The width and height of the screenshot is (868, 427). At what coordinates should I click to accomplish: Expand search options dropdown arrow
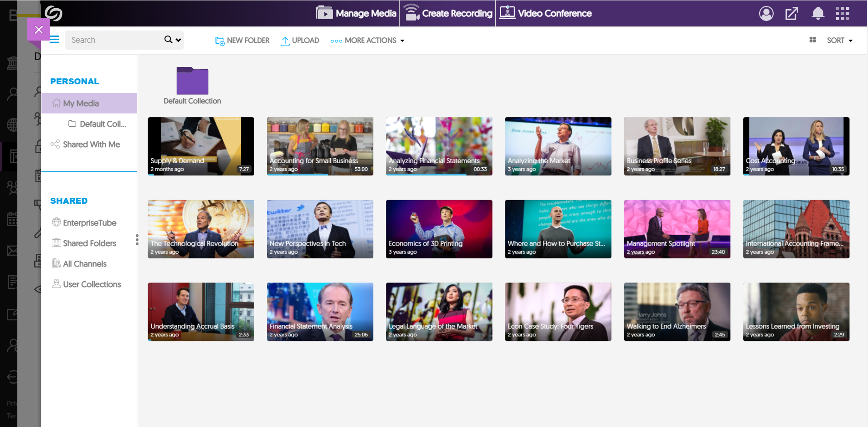(x=179, y=40)
